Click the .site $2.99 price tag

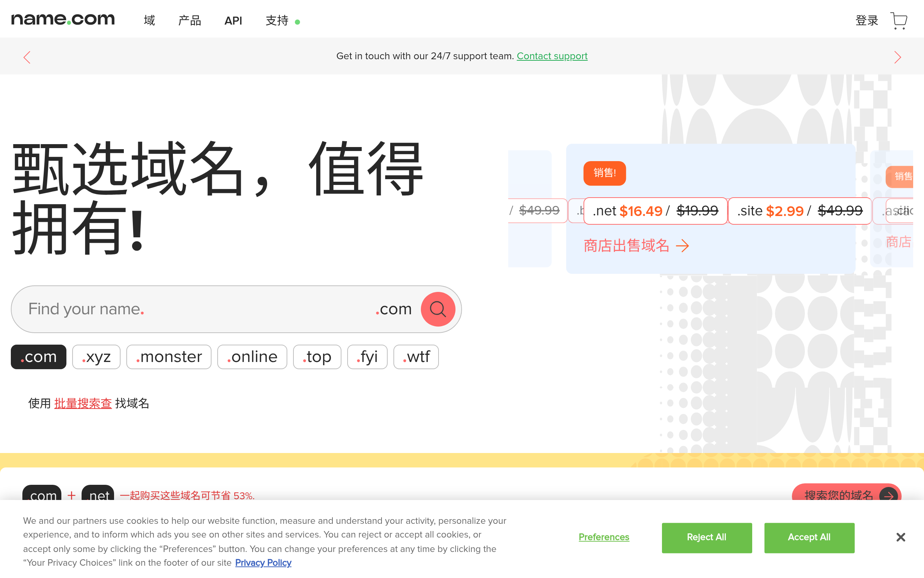(x=799, y=211)
